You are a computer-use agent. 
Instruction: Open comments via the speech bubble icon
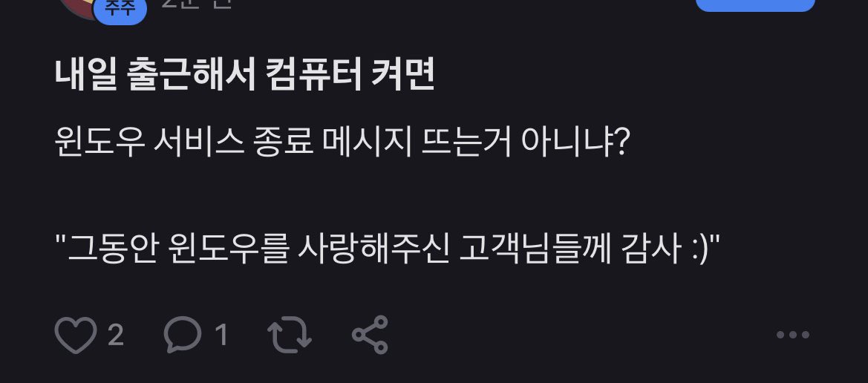click(183, 335)
